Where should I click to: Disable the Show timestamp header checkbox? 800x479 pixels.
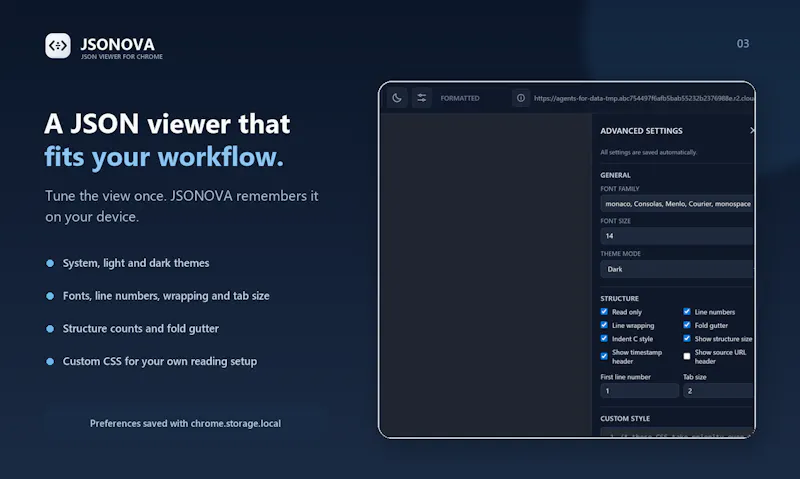(604, 356)
